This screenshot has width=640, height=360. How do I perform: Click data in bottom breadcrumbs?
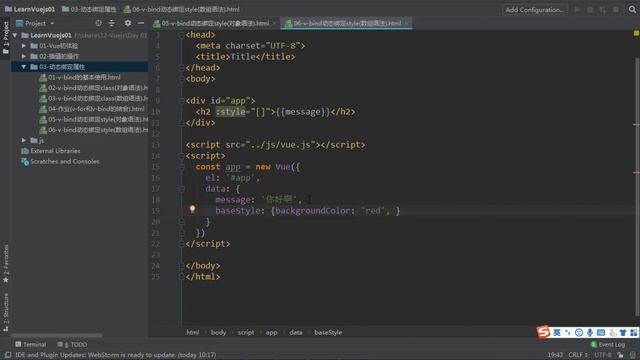tap(296, 332)
